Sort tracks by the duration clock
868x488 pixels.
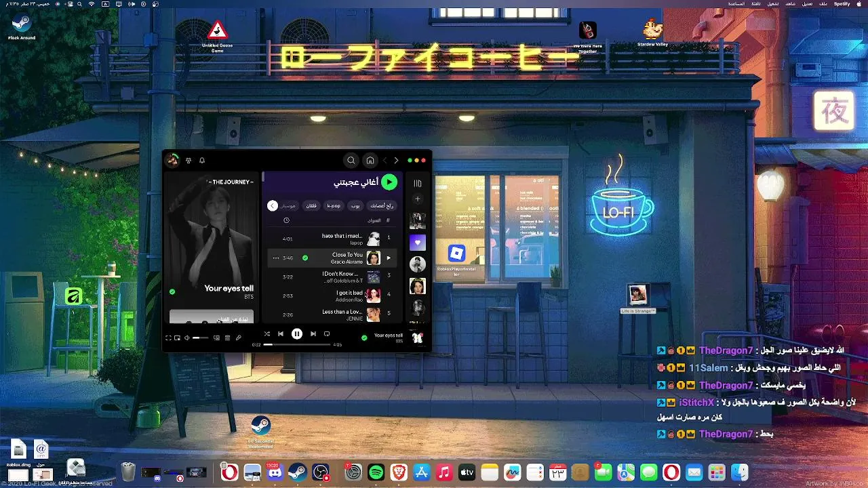click(286, 220)
